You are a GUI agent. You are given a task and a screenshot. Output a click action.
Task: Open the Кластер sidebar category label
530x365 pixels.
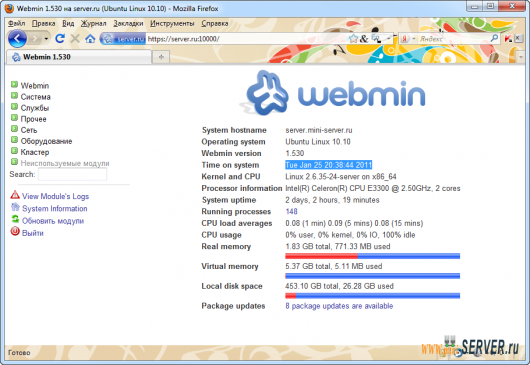coord(35,152)
